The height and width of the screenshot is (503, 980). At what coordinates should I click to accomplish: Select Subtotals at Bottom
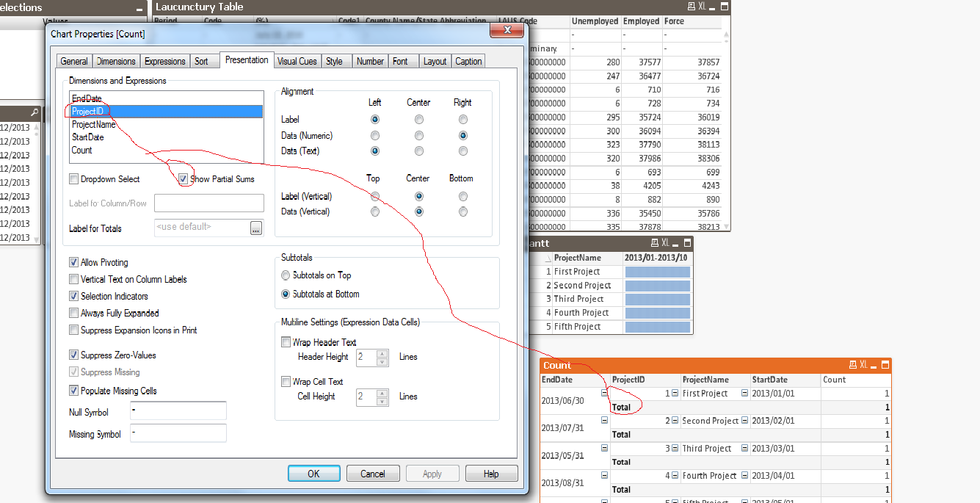[x=286, y=294]
